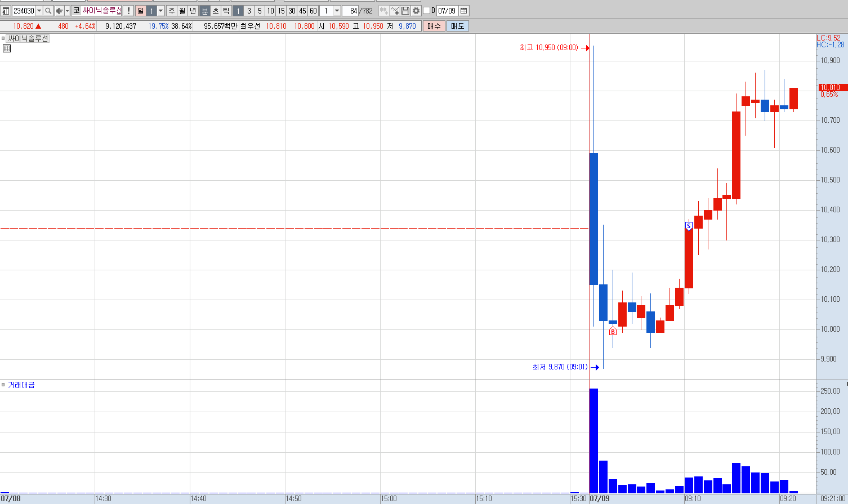Open the daily period count dropdown arrow
This screenshot has height=504, width=848.
coord(160,11)
